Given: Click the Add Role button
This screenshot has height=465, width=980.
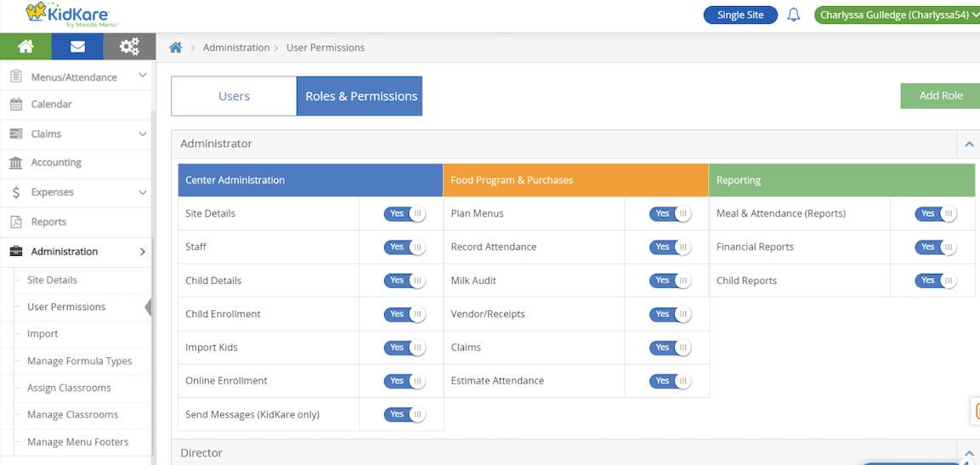Looking at the screenshot, I should [940, 95].
